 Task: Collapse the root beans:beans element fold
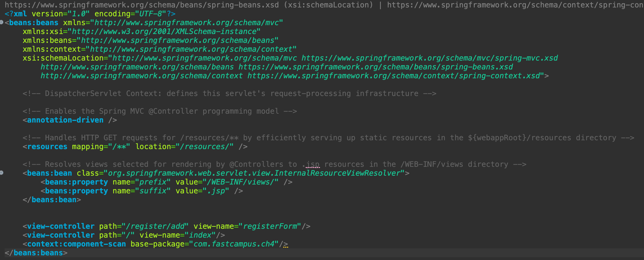tap(1, 22)
